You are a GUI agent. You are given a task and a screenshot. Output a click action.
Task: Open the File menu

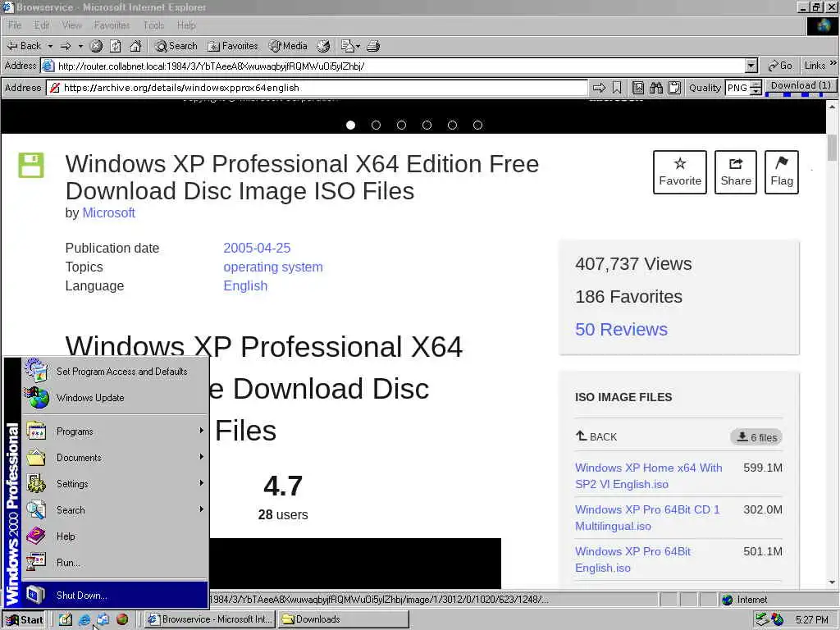click(15, 25)
